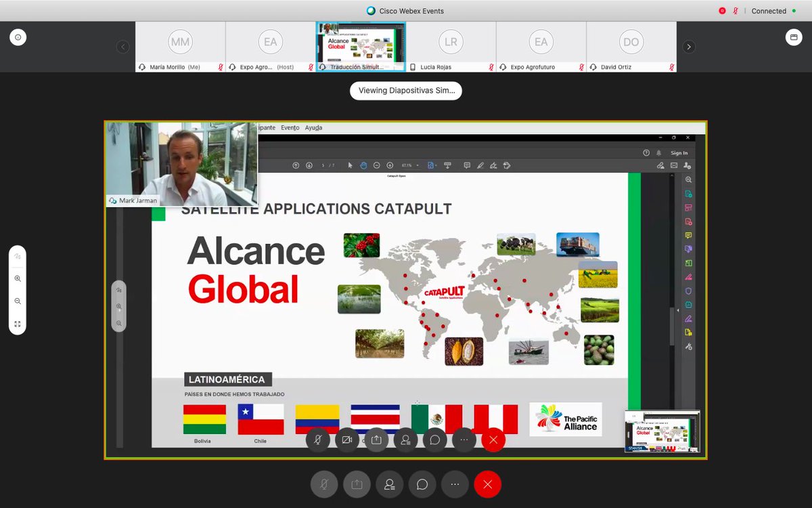Click Acrobat share link icon

click(660, 165)
